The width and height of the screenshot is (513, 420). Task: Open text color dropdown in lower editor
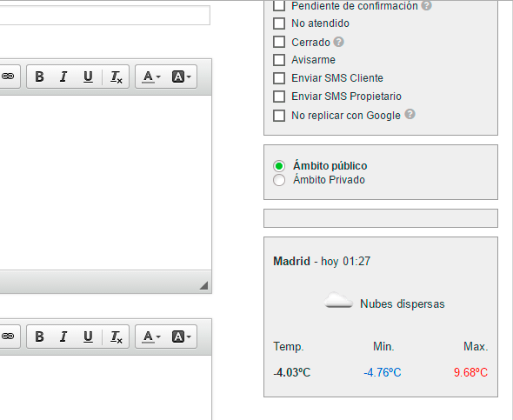click(x=151, y=337)
